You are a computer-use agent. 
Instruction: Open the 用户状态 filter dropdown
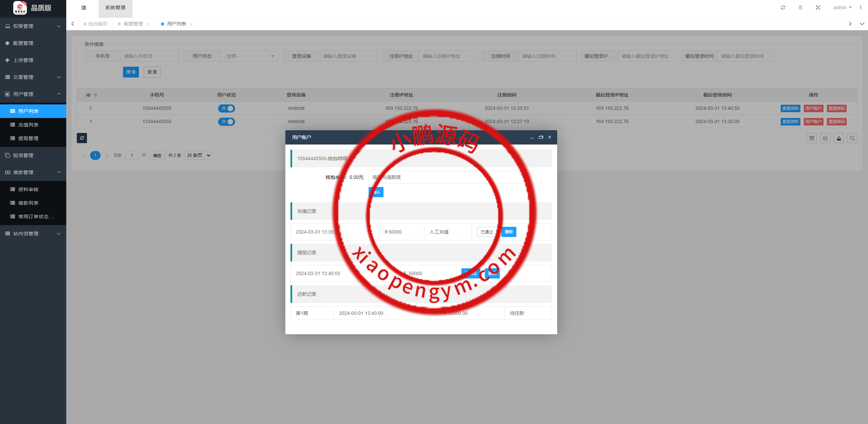[249, 56]
